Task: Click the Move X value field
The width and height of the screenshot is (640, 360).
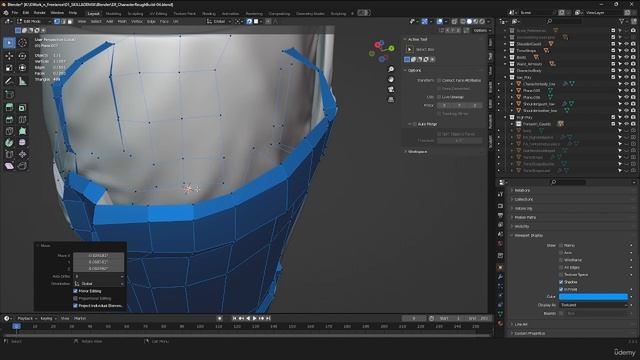Action: pos(98,256)
